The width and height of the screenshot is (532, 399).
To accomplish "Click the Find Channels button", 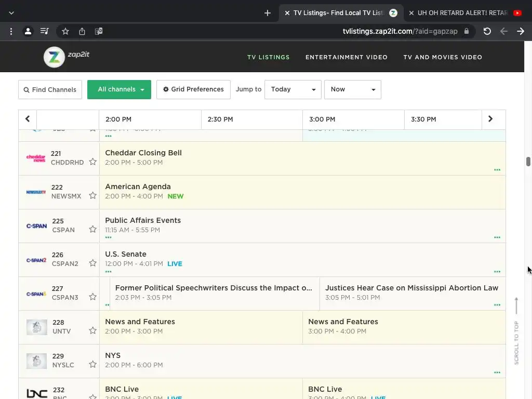I will pos(50,89).
